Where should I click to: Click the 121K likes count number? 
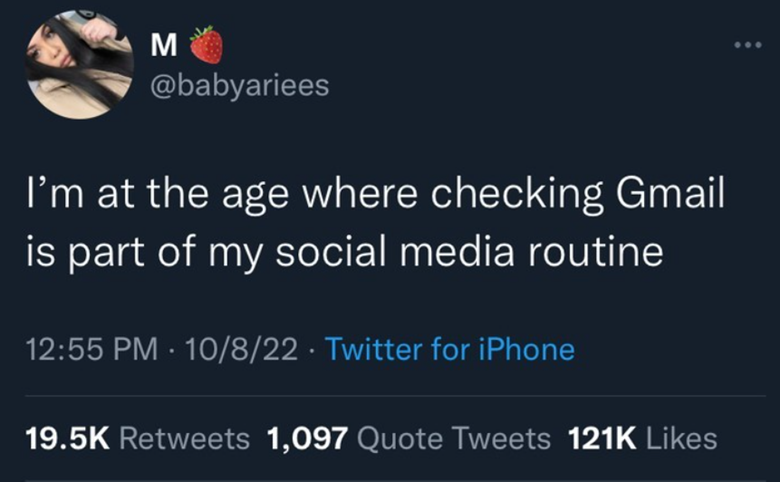tap(603, 437)
